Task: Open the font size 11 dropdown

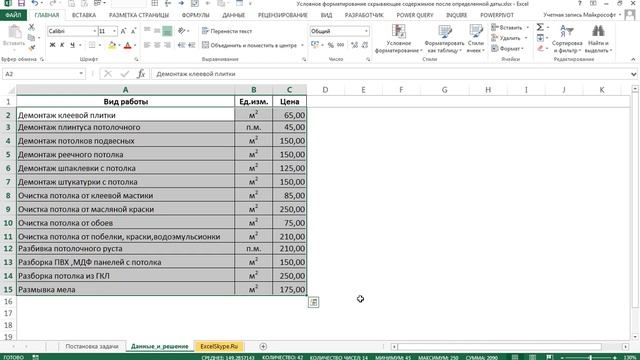Action: 114,31
